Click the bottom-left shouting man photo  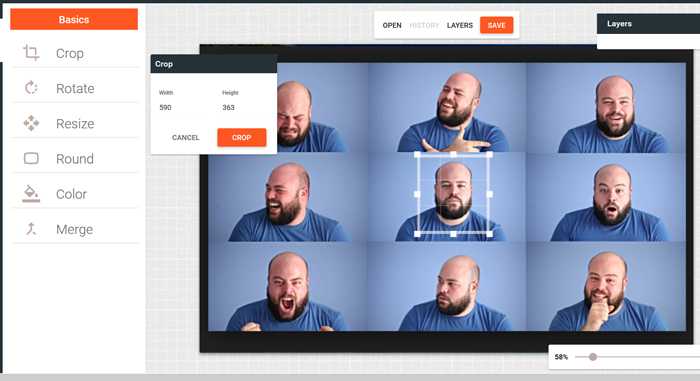point(288,286)
